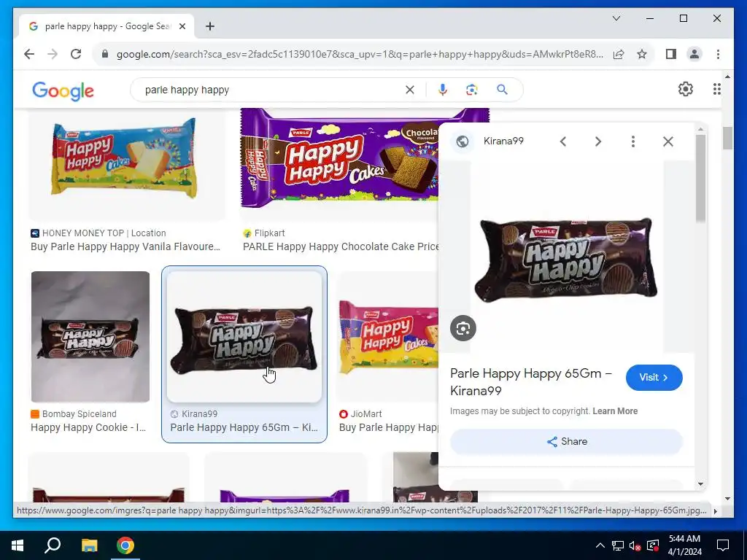Start a voice search with the microphone

tap(443, 90)
